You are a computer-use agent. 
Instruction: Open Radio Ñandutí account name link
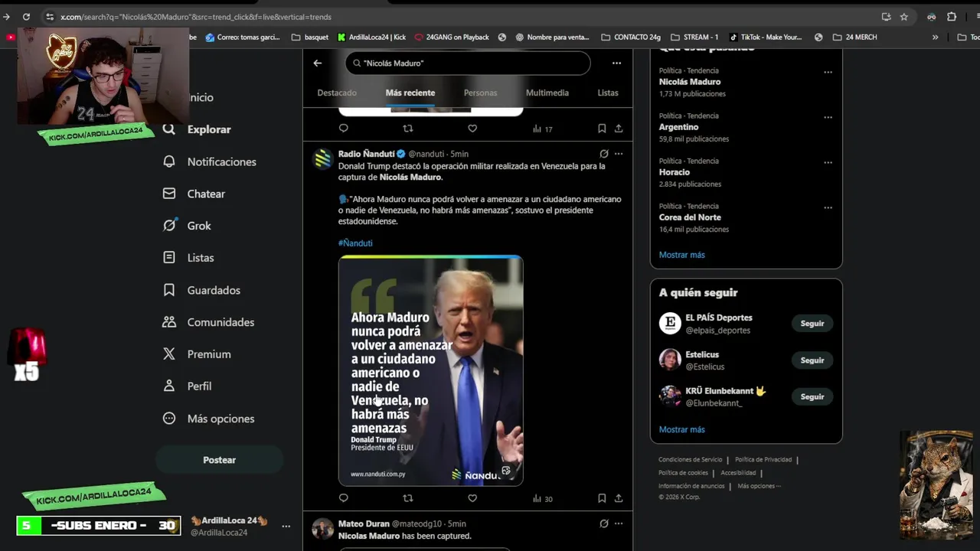[x=366, y=154]
